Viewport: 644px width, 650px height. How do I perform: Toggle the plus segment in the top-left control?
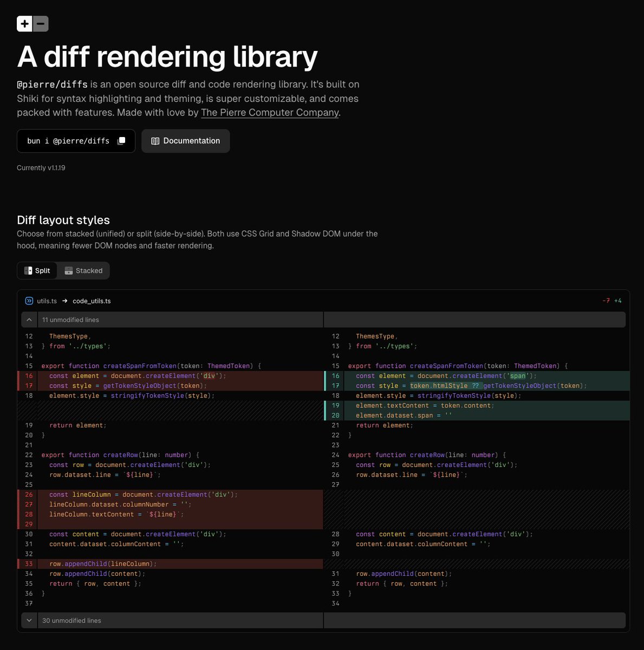[24, 24]
